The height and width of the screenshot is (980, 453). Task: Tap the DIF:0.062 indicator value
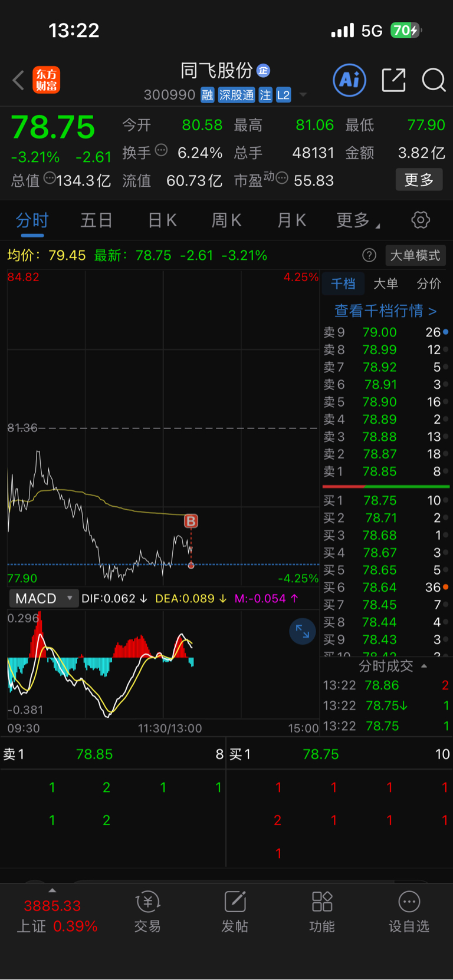114,599
